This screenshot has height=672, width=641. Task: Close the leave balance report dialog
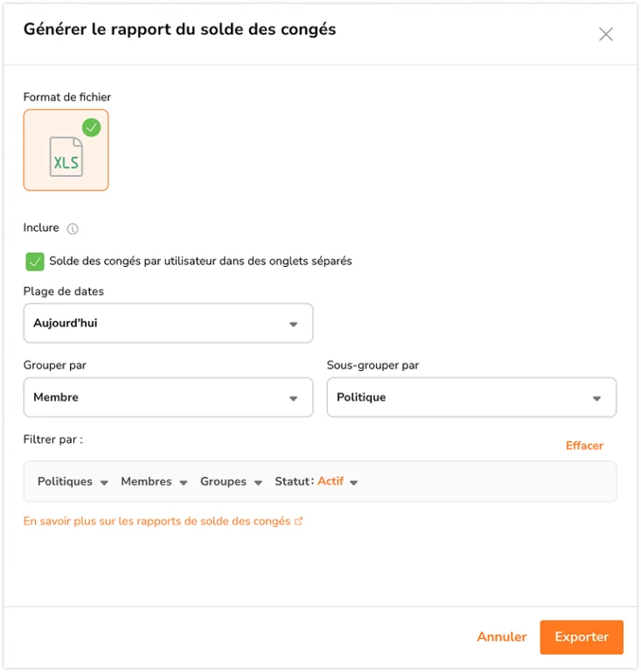pos(605,34)
